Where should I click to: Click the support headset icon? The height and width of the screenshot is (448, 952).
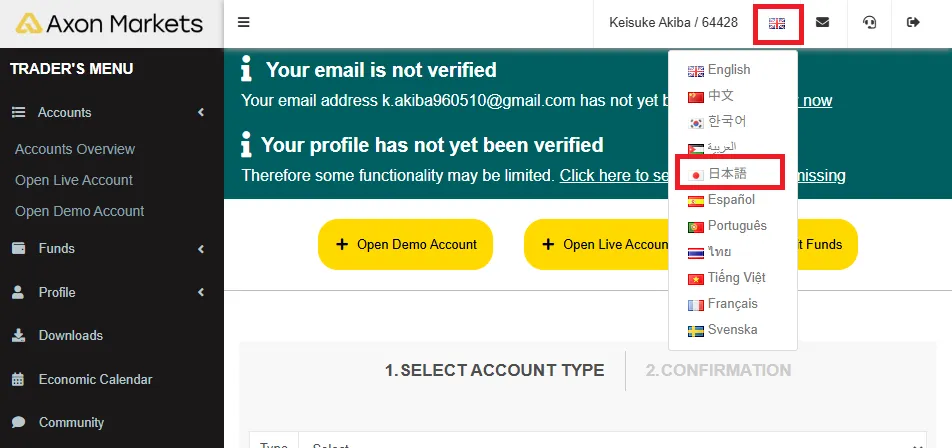pos(868,23)
